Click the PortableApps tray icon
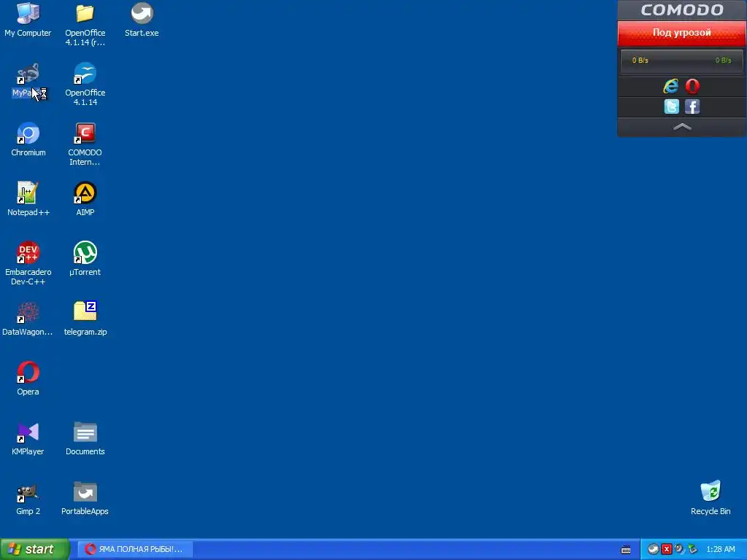This screenshot has width=747, height=560. 653,549
